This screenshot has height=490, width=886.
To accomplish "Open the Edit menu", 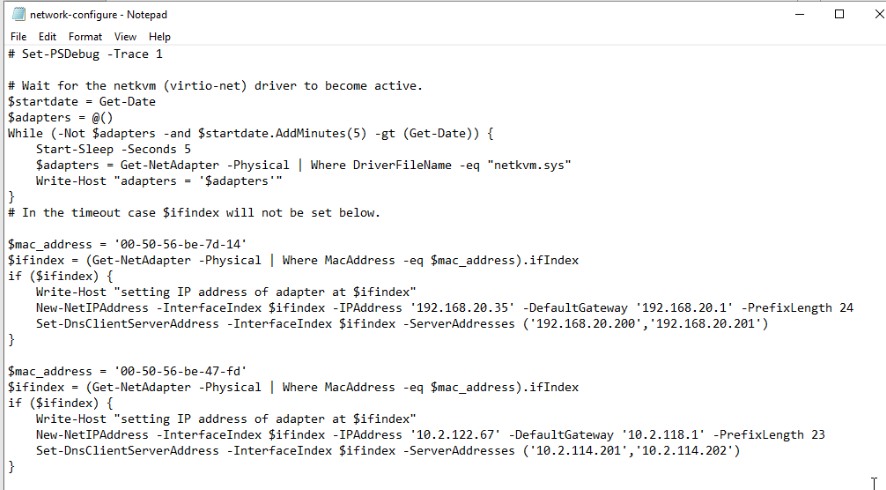I will pyautogui.click(x=47, y=37).
